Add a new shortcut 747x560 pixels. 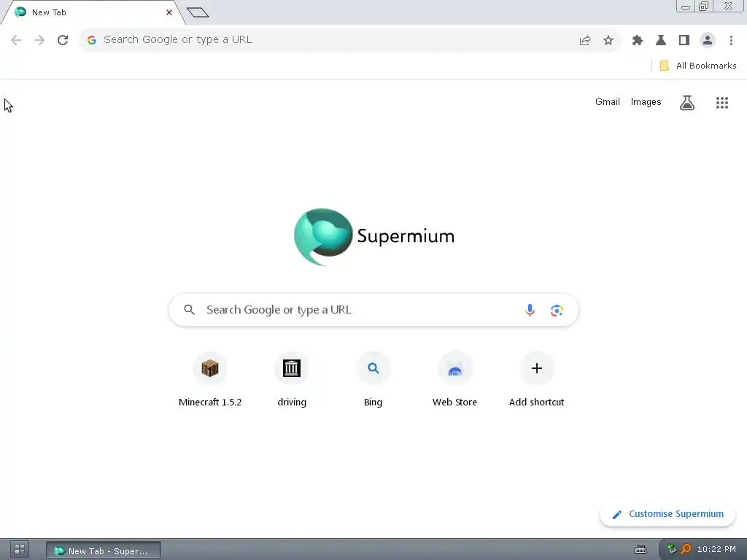point(536,379)
